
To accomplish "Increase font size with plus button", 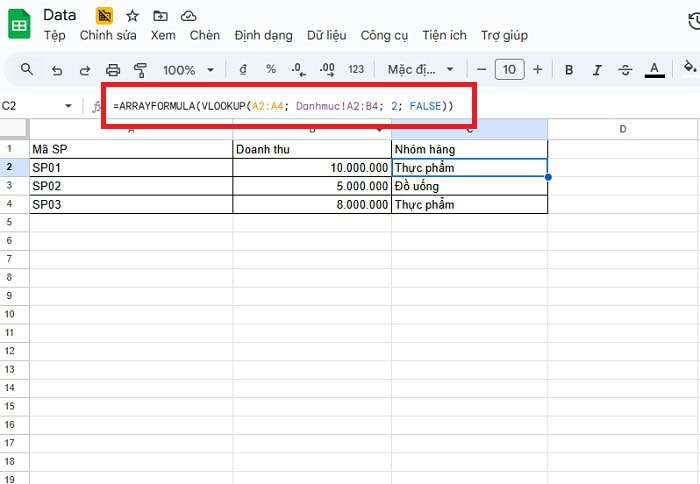I will (538, 70).
